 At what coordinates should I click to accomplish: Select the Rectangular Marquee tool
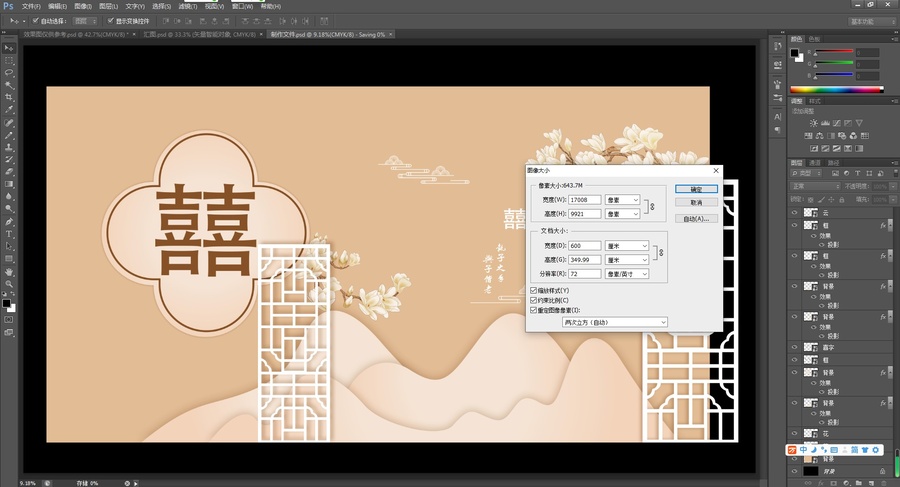coord(9,60)
